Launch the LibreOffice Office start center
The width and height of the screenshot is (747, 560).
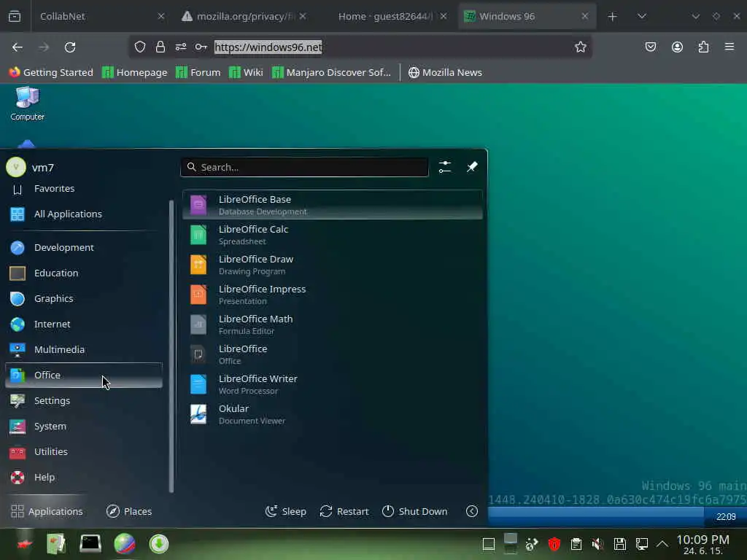[x=332, y=354]
